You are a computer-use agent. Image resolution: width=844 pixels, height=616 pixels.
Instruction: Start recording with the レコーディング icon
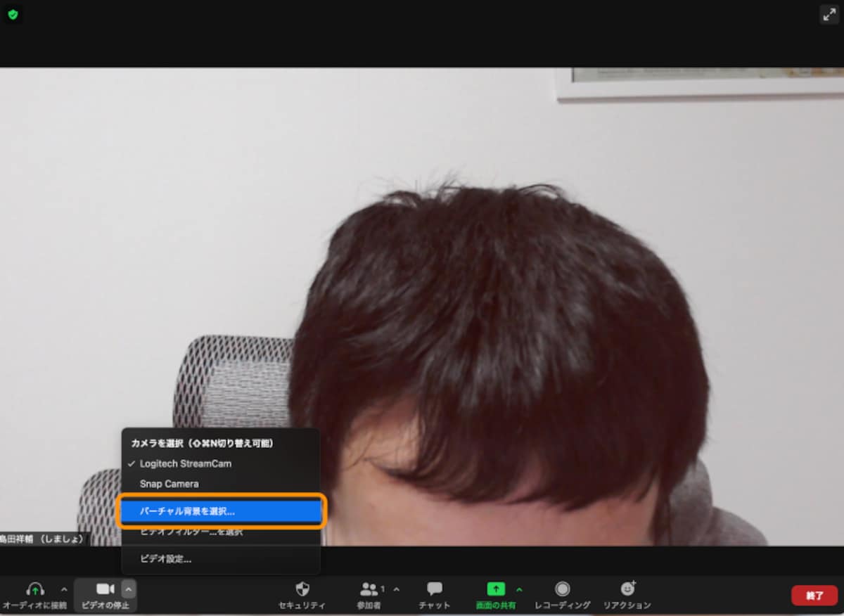tap(563, 589)
